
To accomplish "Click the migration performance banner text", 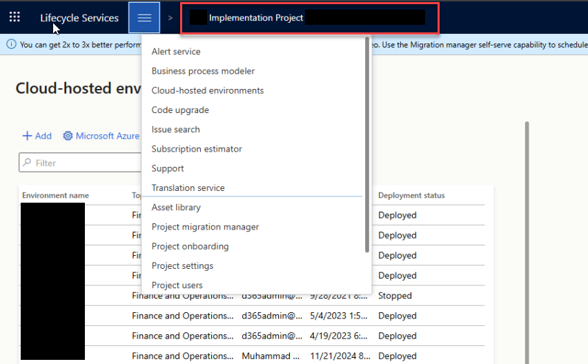I will 80,45.
